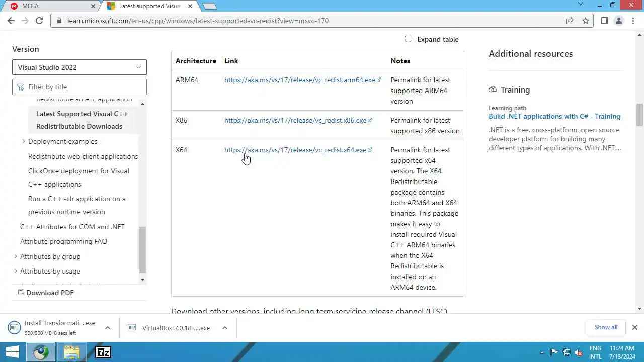Bookmark this page with the star icon

pos(586,21)
